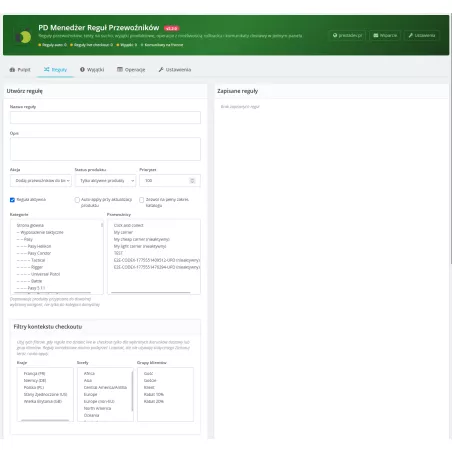Image resolution: width=452 pixels, height=452 pixels.
Task: Select 'Wielka Brytania (GB)' country
Action: click(43, 402)
